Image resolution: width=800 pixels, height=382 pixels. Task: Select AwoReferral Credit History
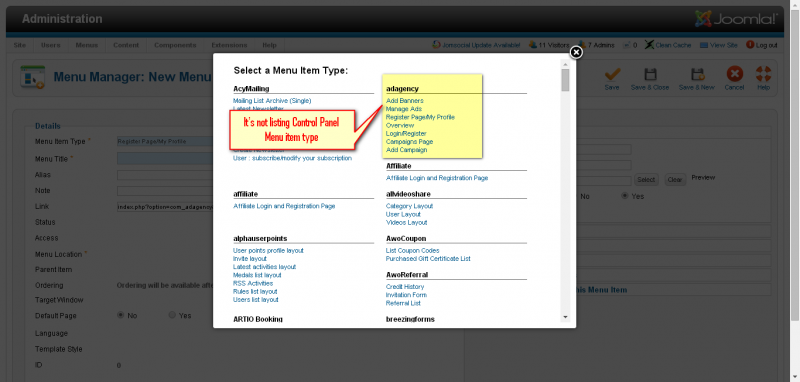(405, 287)
